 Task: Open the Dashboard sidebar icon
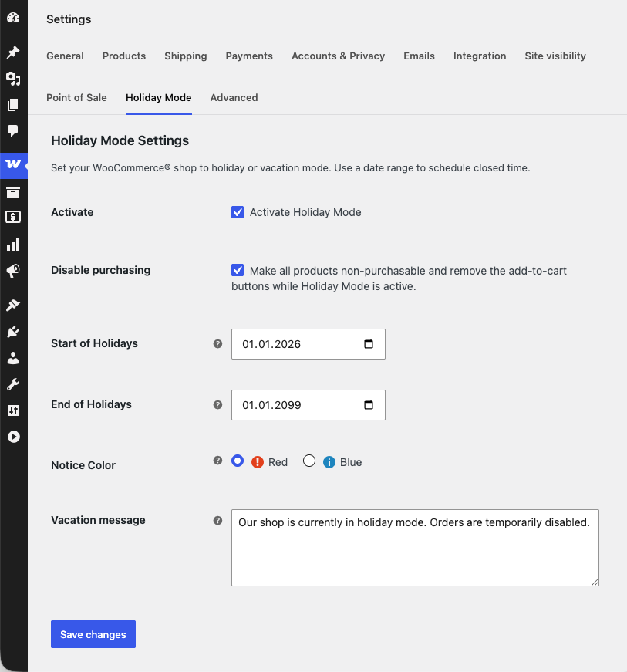[x=13, y=18]
